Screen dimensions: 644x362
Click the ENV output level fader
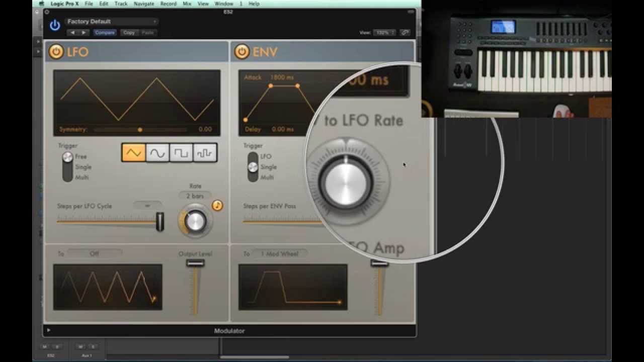point(380,263)
